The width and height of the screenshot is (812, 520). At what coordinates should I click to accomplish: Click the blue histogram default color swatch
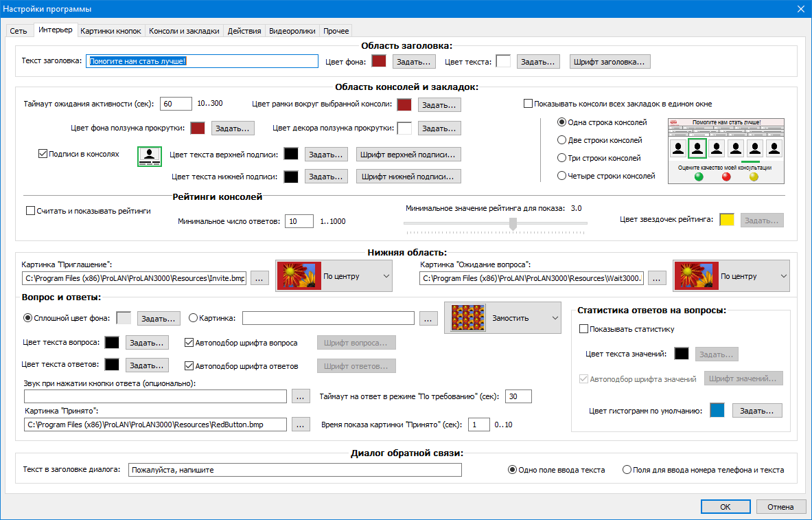click(x=717, y=411)
